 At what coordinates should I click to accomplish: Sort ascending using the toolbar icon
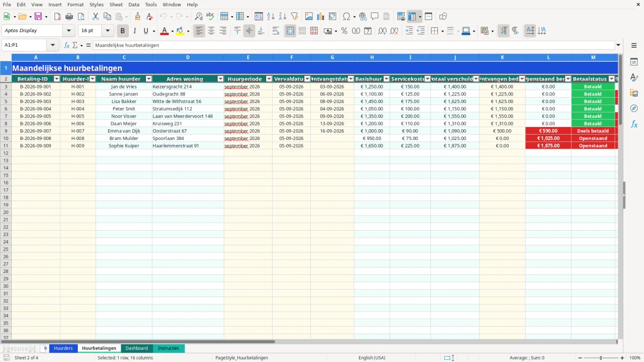[x=271, y=17]
